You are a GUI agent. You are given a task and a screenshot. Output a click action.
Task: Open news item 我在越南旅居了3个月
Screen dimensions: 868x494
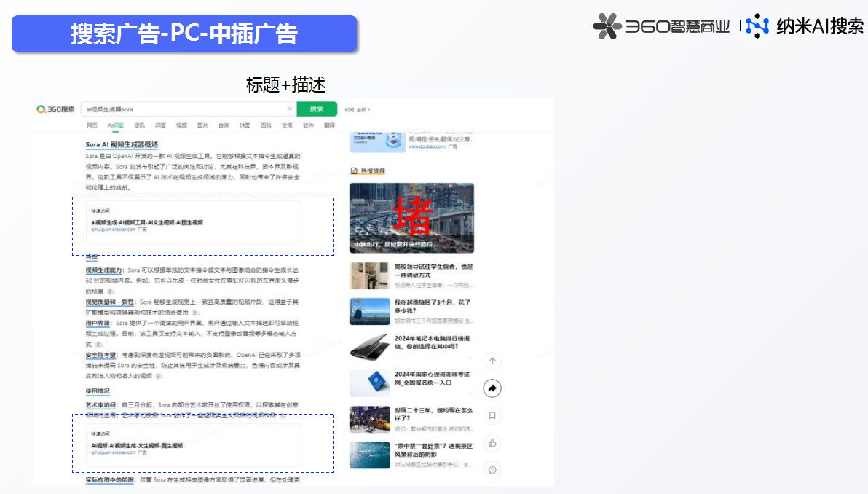click(x=433, y=306)
